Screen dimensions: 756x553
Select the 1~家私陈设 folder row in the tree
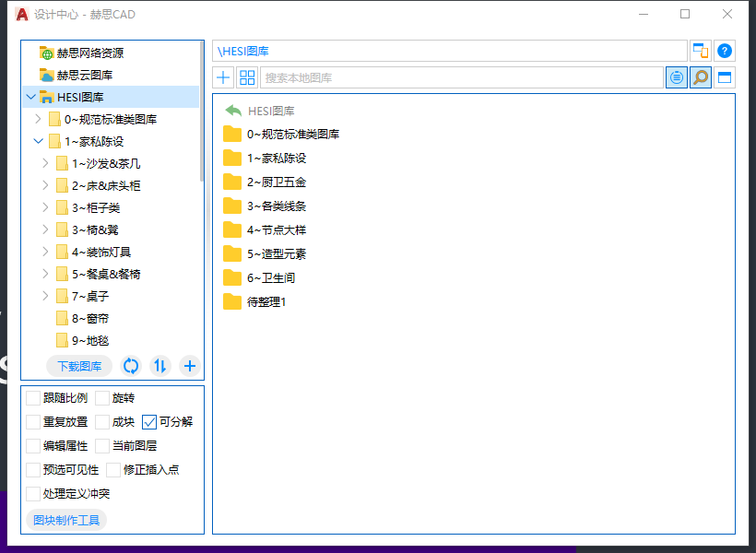click(86, 141)
